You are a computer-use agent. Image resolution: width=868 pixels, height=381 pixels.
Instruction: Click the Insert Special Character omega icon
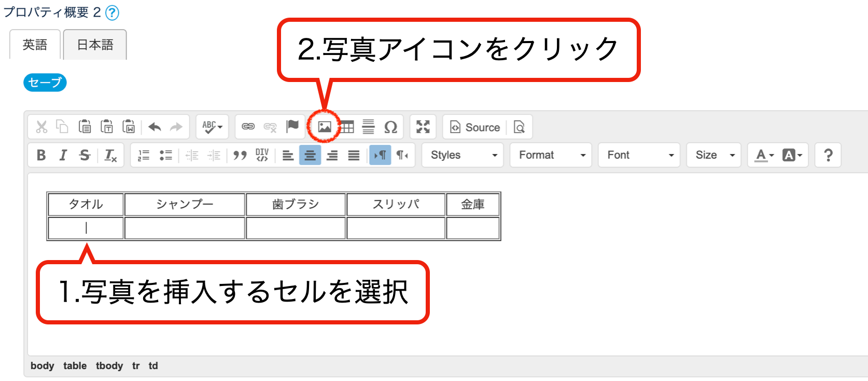(390, 127)
